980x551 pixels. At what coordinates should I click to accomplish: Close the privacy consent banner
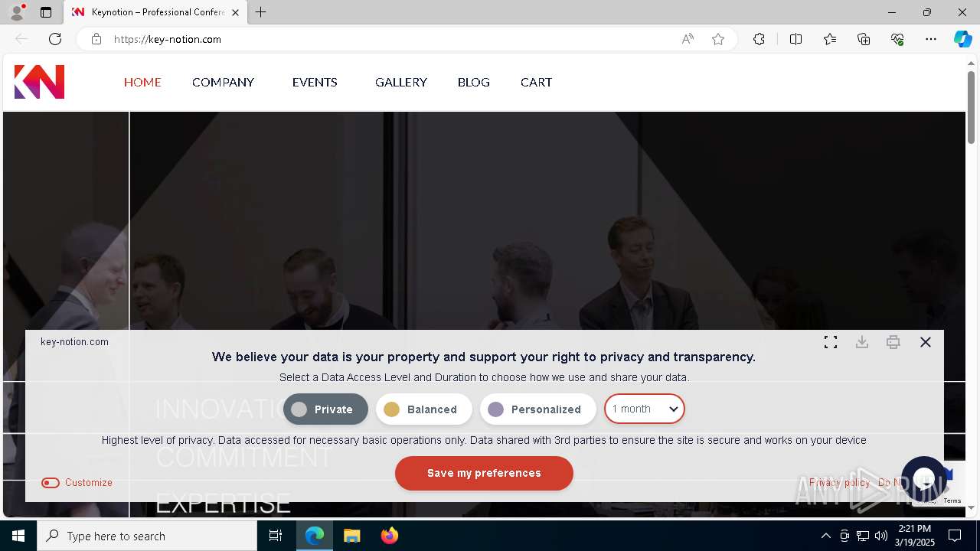click(926, 342)
